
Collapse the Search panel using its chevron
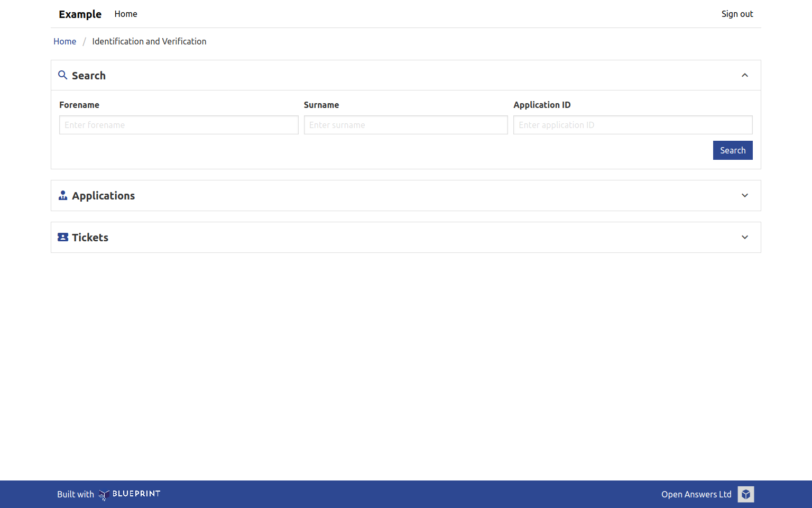pos(745,75)
